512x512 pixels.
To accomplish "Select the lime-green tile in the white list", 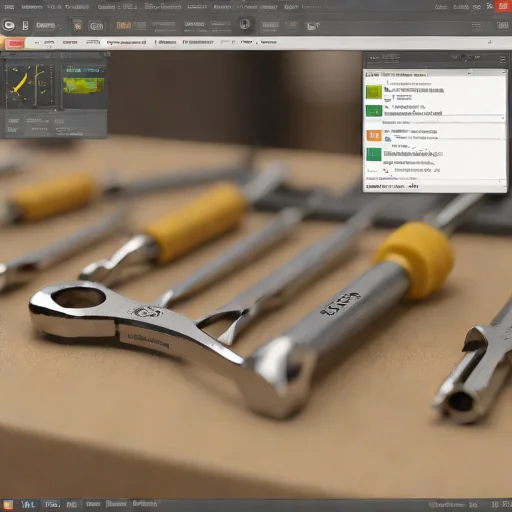I will [374, 92].
